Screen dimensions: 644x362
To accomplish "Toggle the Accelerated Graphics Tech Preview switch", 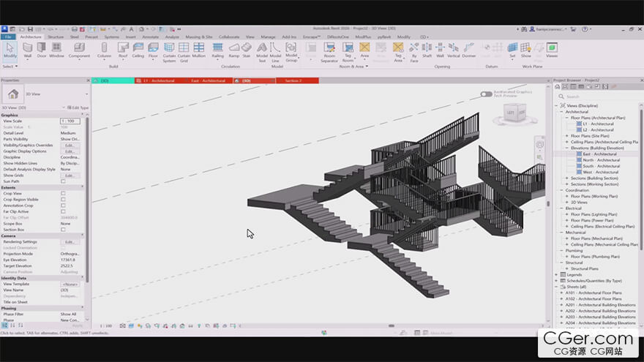I will [486, 94].
